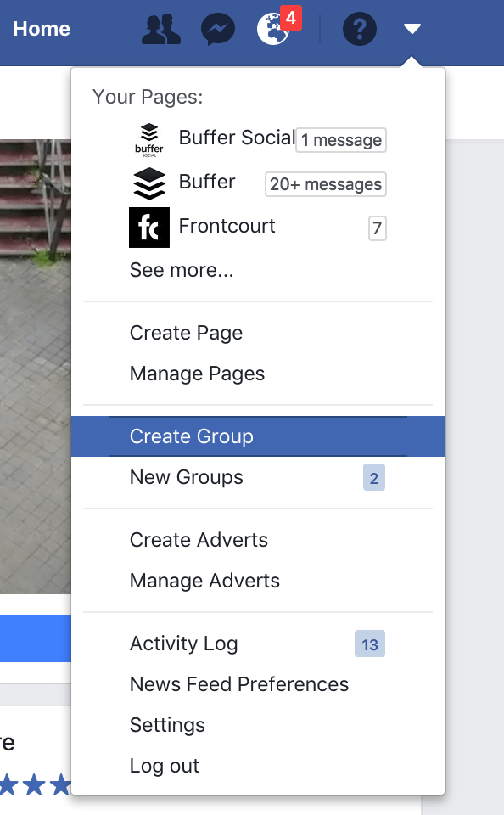Choose the highlighted Create Group item

pos(258,436)
